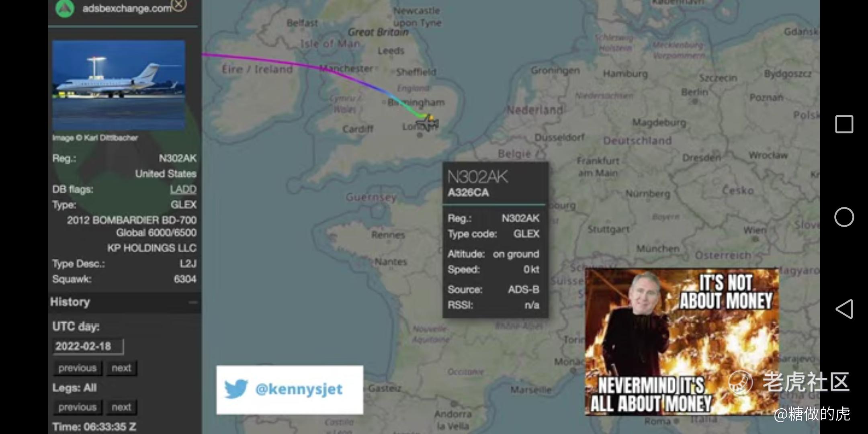The image size is (868, 434).
Task: Click the UTC day date field
Action: point(88,346)
